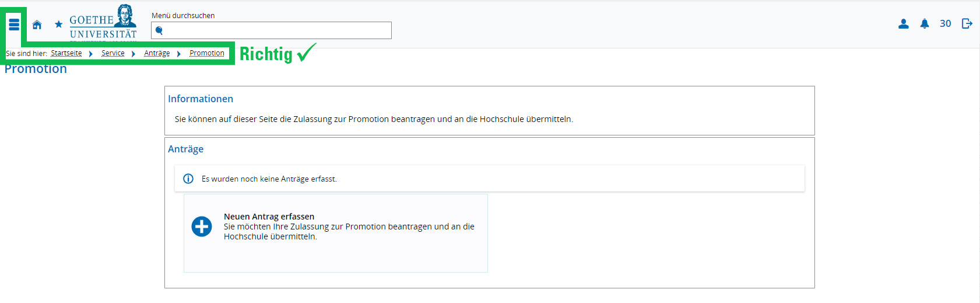Show notifications via the bell icon

coord(924,24)
